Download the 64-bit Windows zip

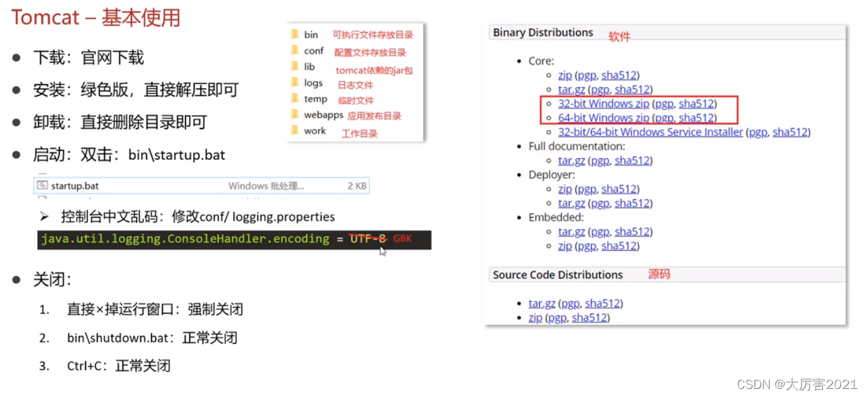click(x=604, y=118)
